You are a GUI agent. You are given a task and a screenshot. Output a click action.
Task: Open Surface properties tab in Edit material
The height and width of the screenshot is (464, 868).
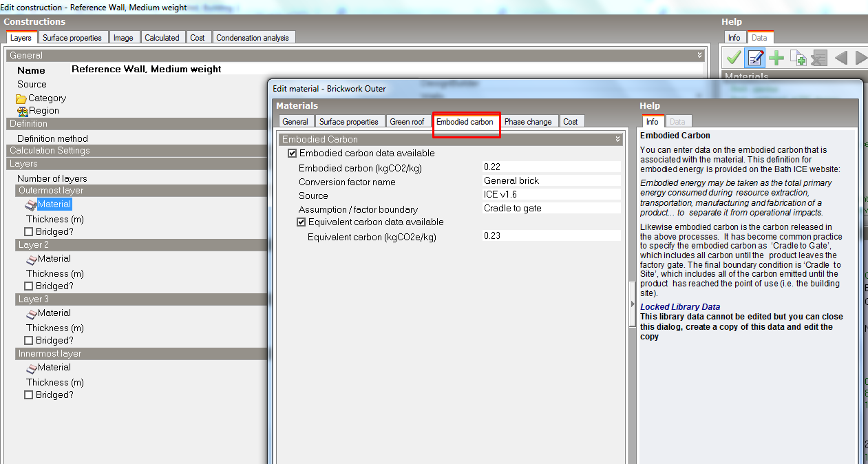tap(349, 122)
